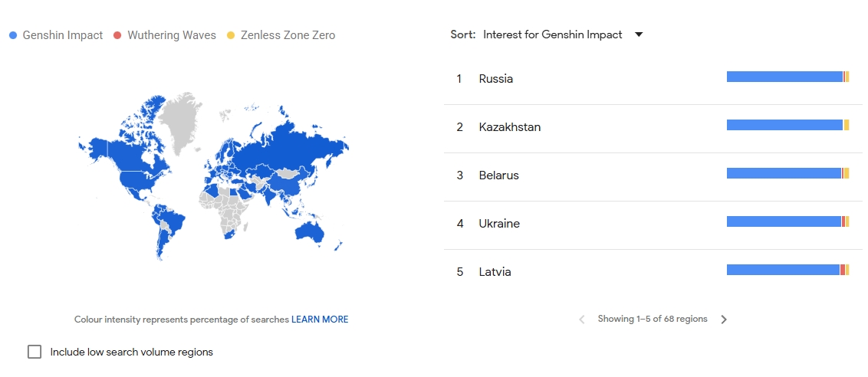Select Kazakhstan in the region list

coord(509,127)
